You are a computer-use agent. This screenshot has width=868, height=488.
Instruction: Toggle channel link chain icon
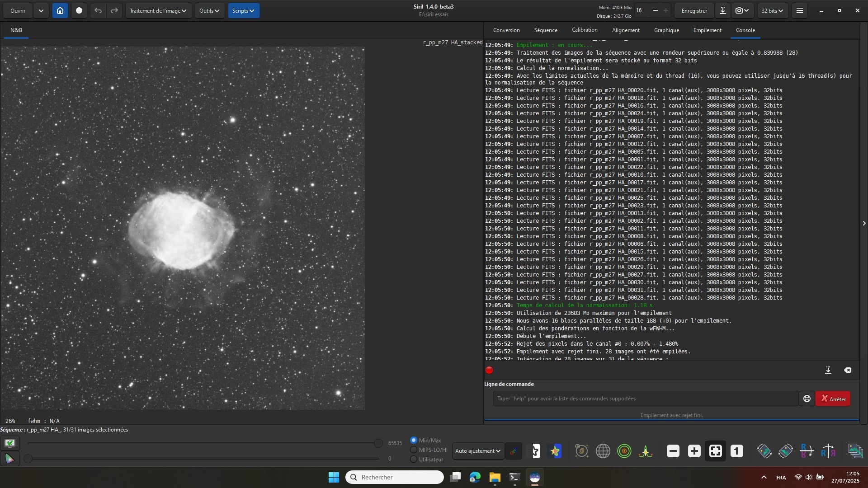[514, 451]
